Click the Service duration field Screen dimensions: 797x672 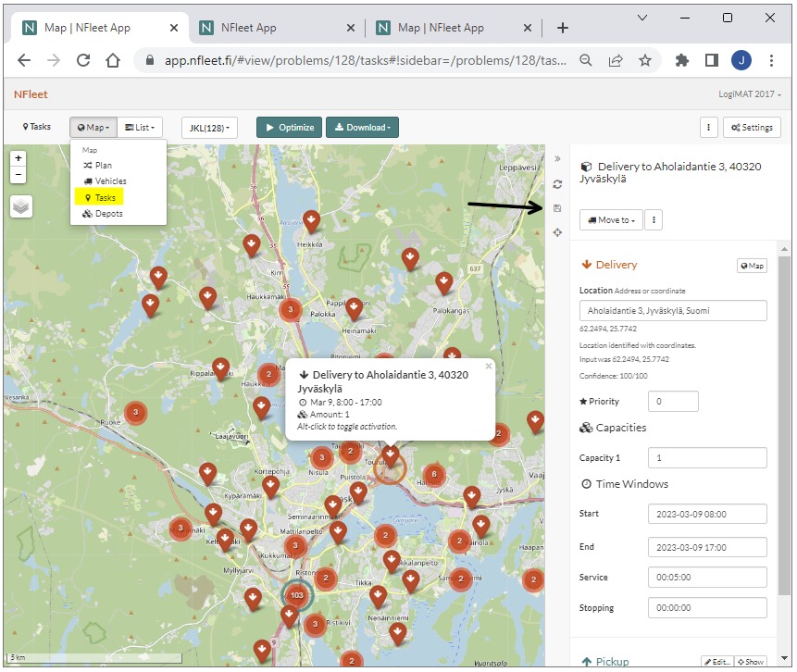pyautogui.click(x=707, y=578)
